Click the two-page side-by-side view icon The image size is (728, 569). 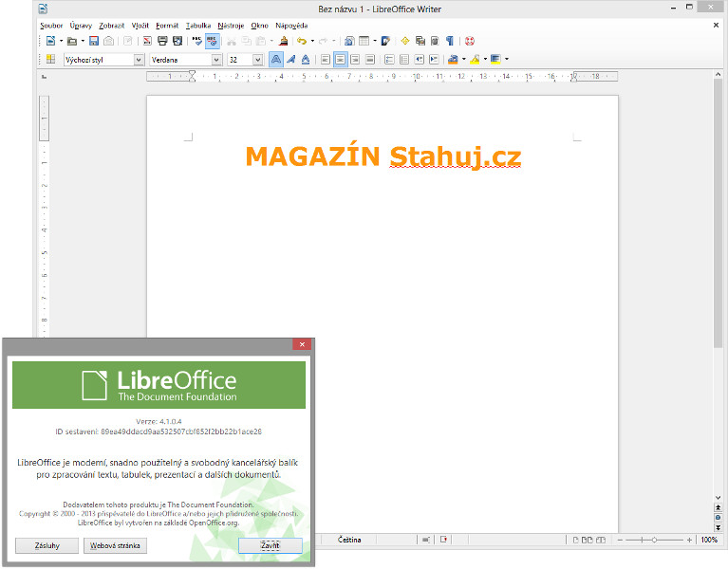tap(588, 540)
